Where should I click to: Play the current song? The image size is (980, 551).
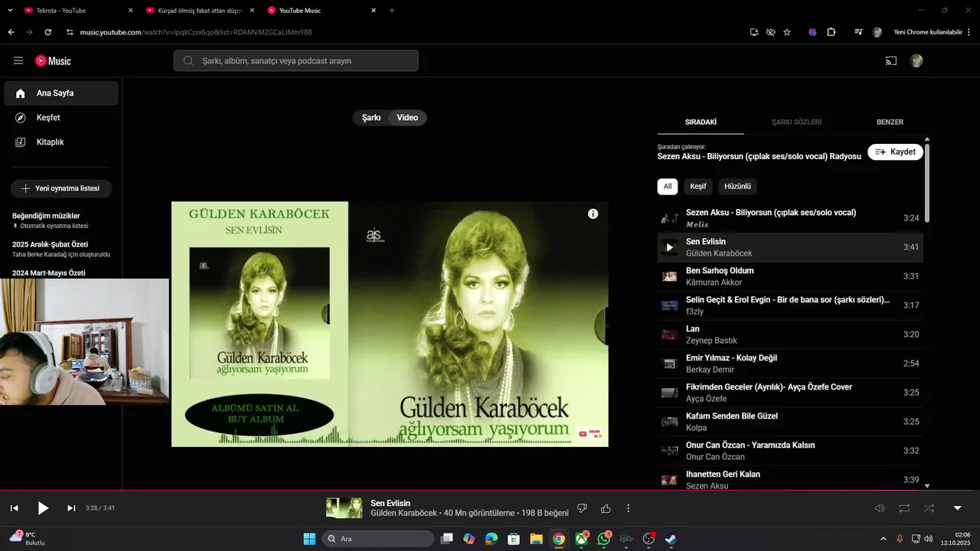pos(43,508)
